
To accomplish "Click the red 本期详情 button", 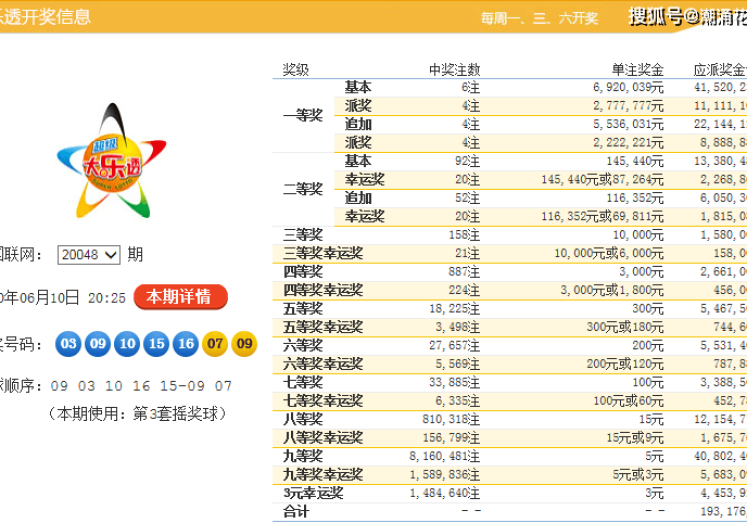I will [181, 297].
